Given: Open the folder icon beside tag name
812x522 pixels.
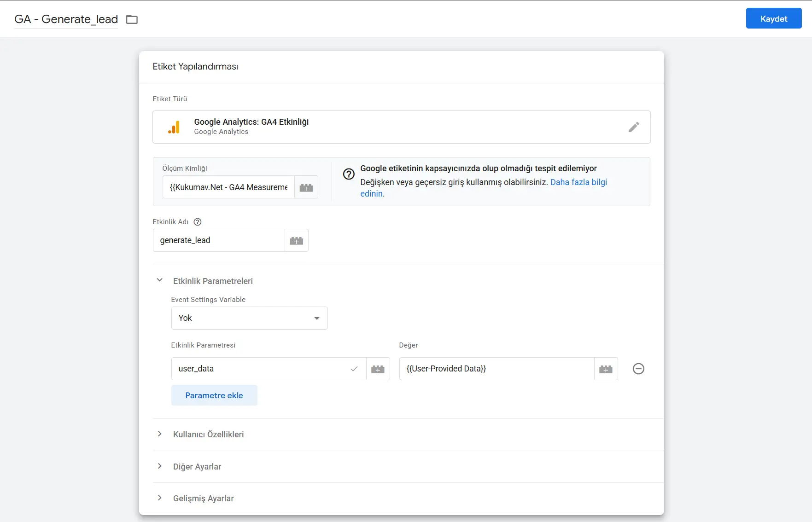Looking at the screenshot, I should click(132, 19).
